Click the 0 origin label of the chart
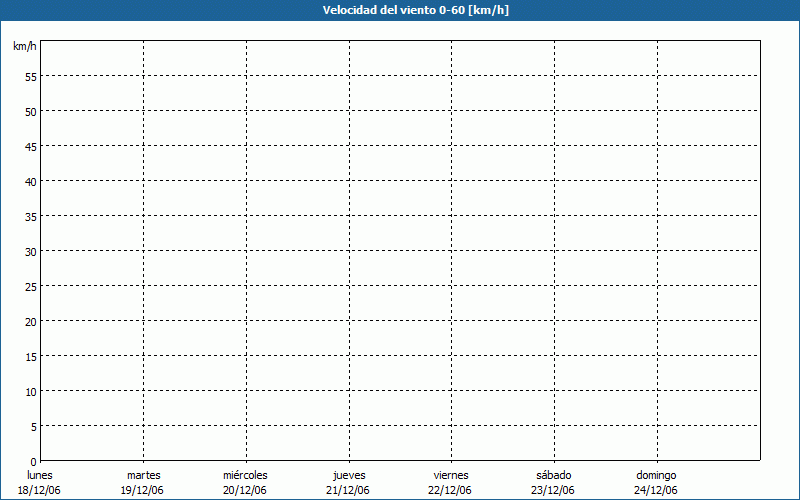Viewport: 800px width, 500px height. coord(33,461)
